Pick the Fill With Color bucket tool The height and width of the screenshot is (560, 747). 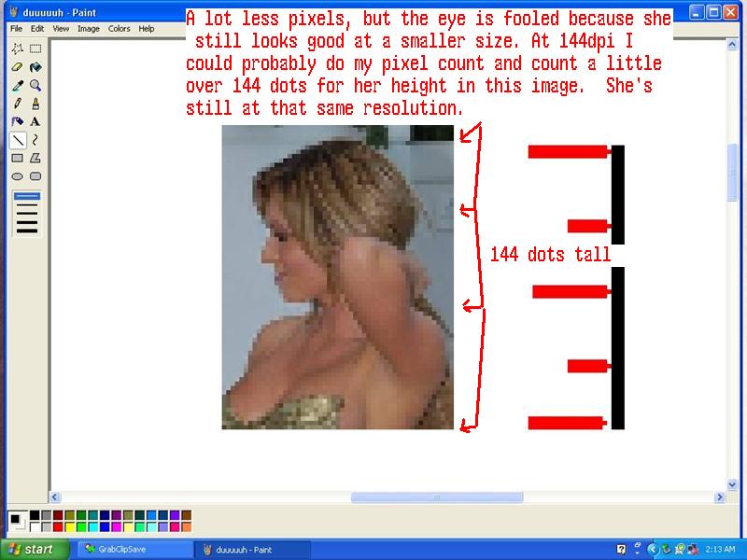pos(35,67)
